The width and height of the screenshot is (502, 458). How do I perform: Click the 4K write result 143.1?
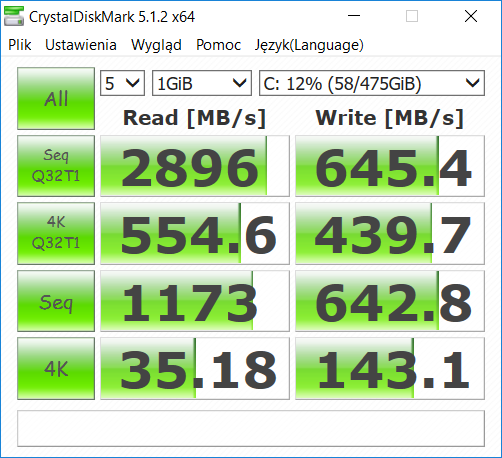(390, 368)
